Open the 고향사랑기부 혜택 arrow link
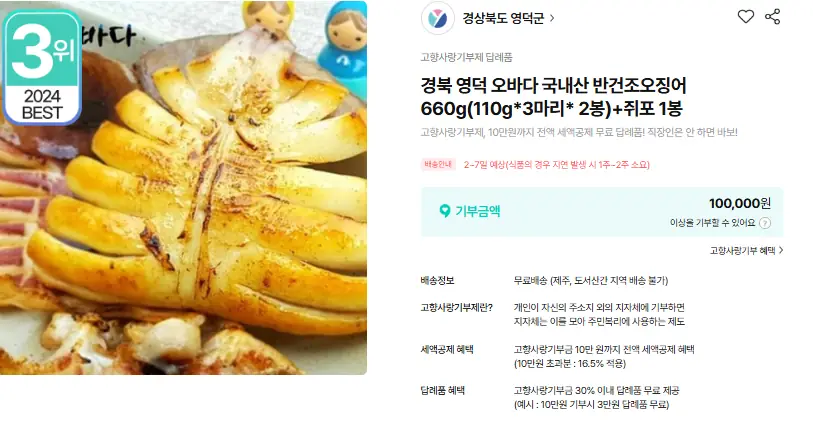Image resolution: width=813 pixels, height=423 pixels. click(x=747, y=250)
